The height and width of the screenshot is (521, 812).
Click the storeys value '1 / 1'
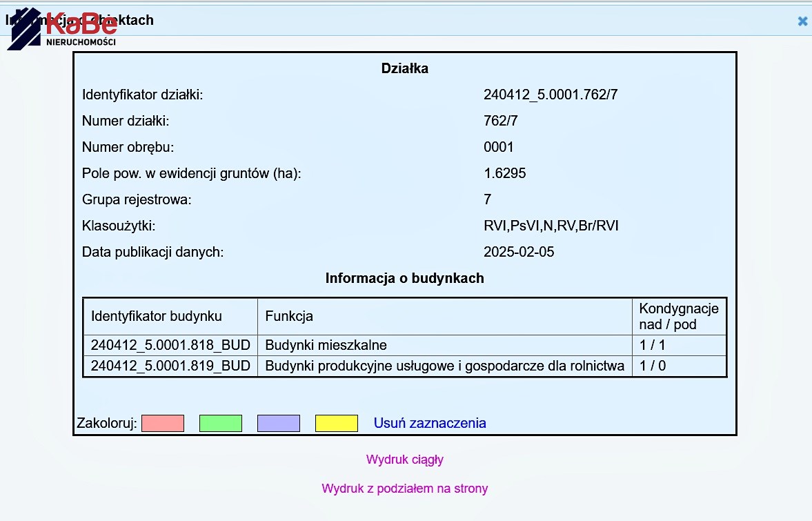[x=653, y=345]
